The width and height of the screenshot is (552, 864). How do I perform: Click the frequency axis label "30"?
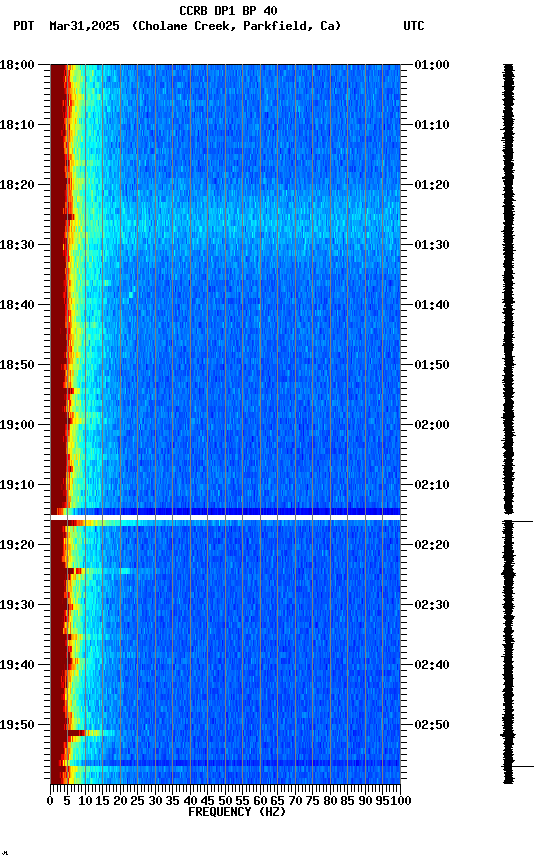(155, 801)
